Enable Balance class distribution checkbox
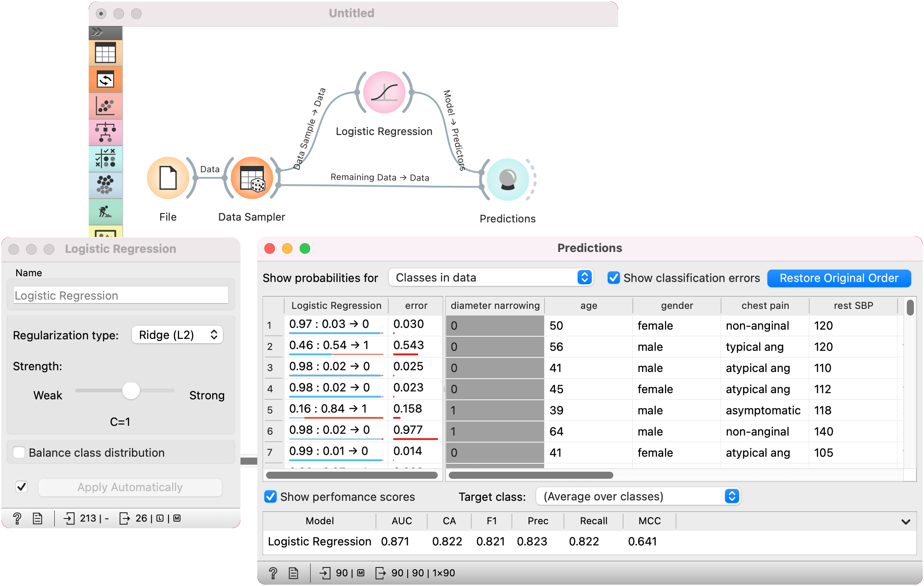924x586 pixels. click(19, 452)
